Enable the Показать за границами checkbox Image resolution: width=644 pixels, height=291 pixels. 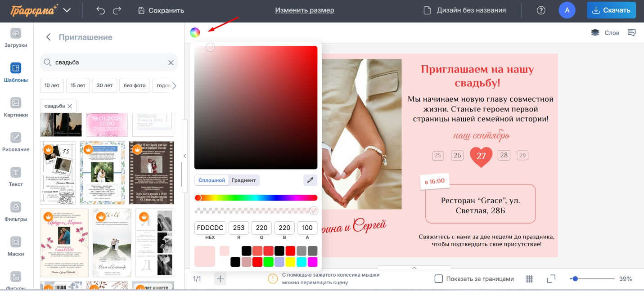(x=438, y=278)
